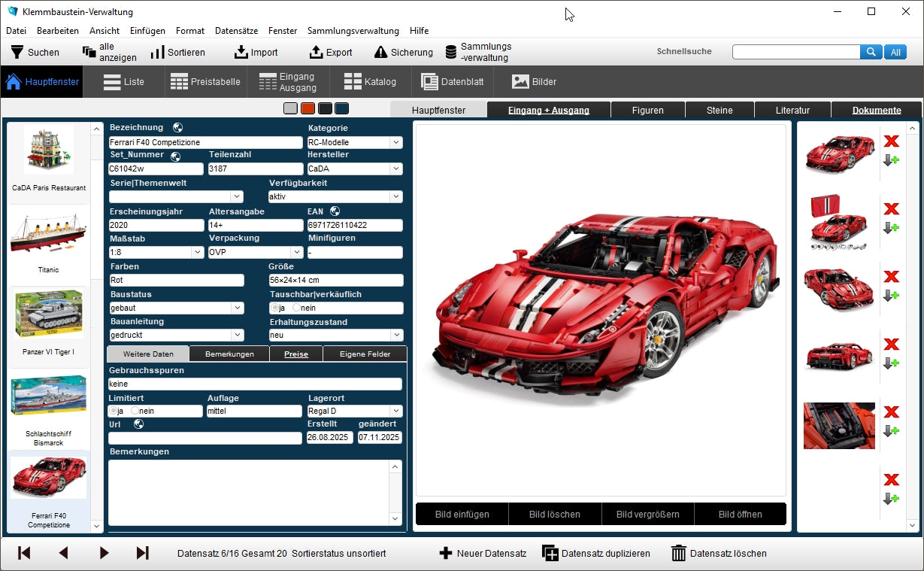Open the Baustatus dropdown
This screenshot has width=924, height=571.
coord(237,308)
